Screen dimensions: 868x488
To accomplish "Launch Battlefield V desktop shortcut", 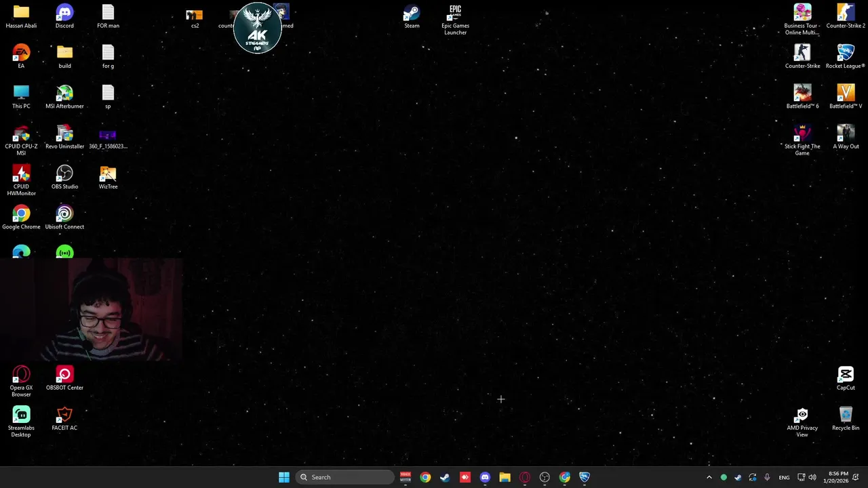I will (x=846, y=97).
